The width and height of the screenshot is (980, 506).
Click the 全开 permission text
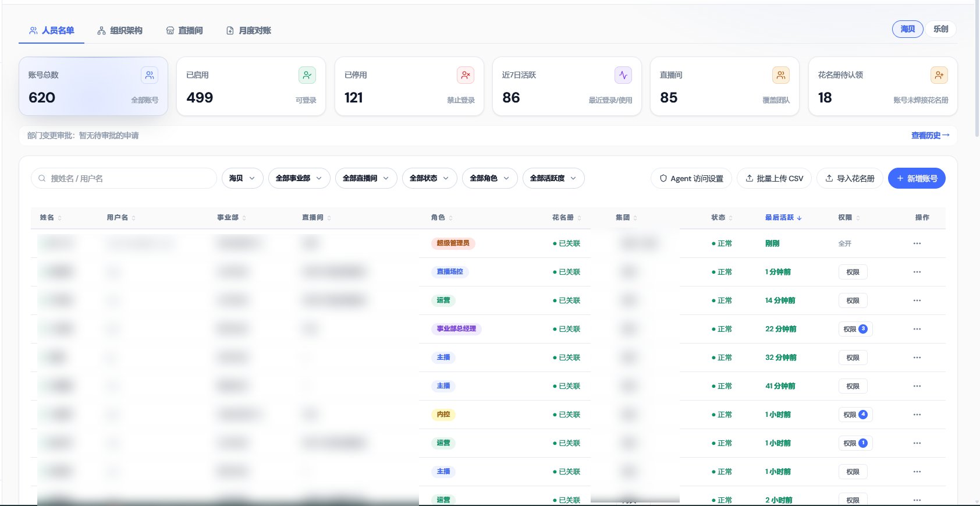pos(845,243)
